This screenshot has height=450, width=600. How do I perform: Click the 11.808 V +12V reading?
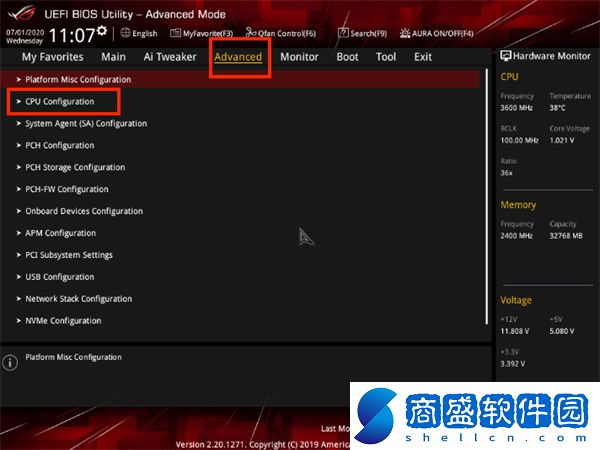click(515, 331)
